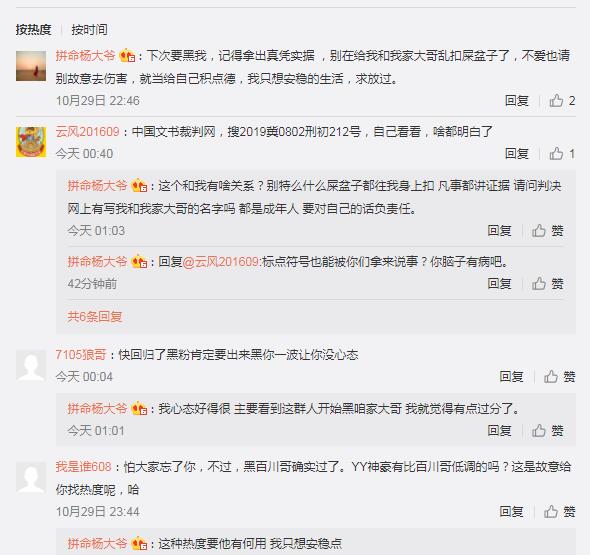Click 拼命杨大爷's sunset avatar
Viewport: 590px width, 555px height.
[31, 66]
